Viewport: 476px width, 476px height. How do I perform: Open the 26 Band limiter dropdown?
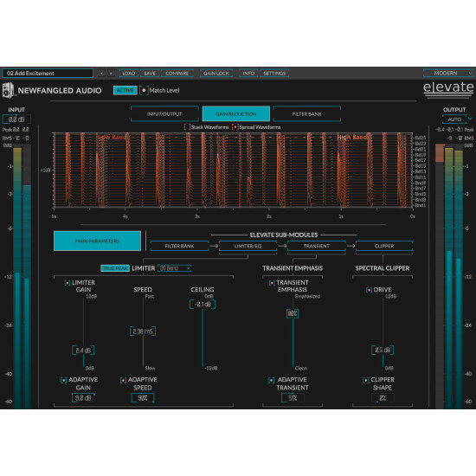click(174, 268)
